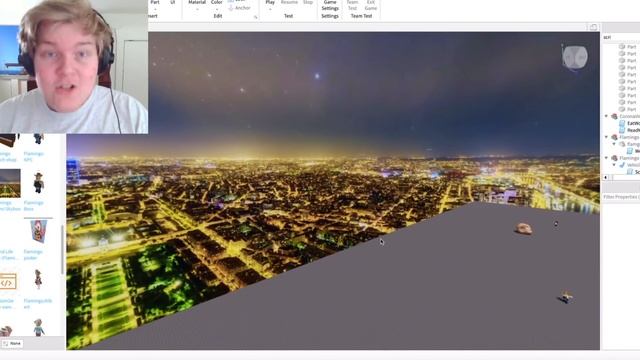Image resolution: width=640 pixels, height=360 pixels.
Task: Click the FlamingoAlbert name link
Action: point(38,304)
